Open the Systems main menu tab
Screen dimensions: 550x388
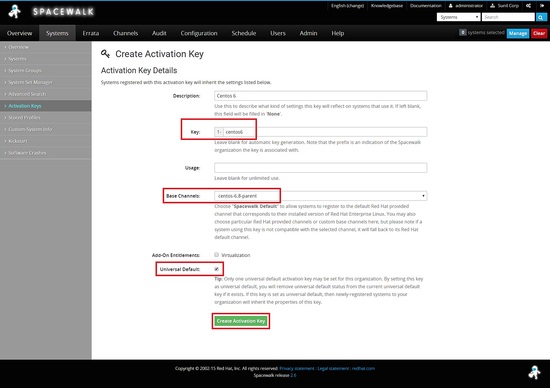[x=57, y=33]
